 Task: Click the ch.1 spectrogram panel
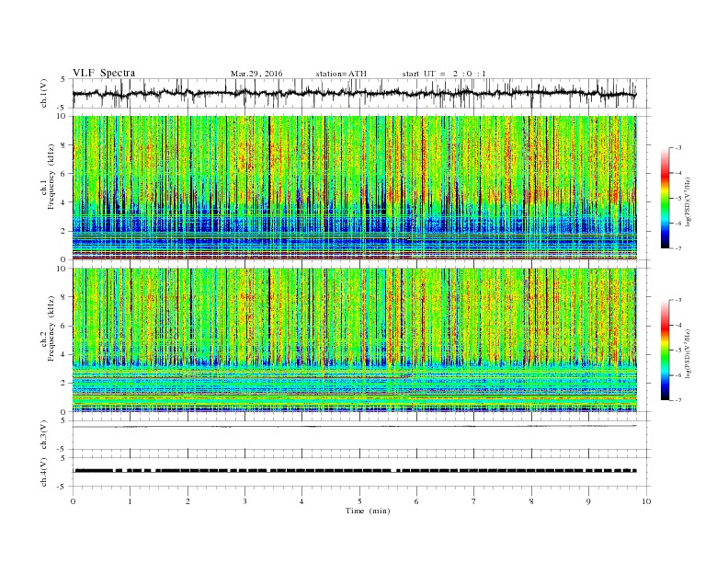[355, 188]
